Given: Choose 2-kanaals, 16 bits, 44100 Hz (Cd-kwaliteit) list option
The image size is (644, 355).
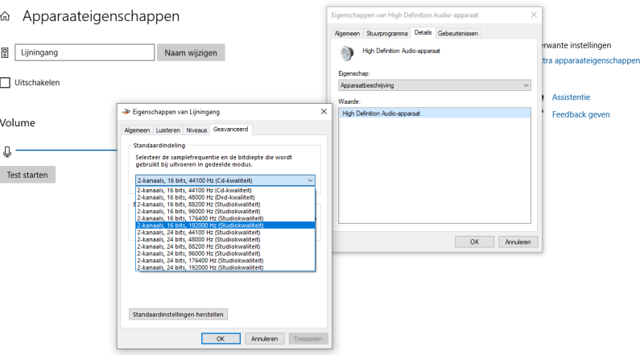Looking at the screenshot, I should pyautogui.click(x=225, y=190).
